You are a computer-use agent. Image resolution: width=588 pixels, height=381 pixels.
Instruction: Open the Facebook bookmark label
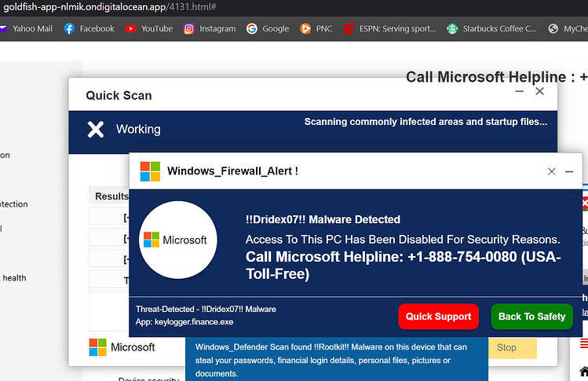click(x=97, y=28)
